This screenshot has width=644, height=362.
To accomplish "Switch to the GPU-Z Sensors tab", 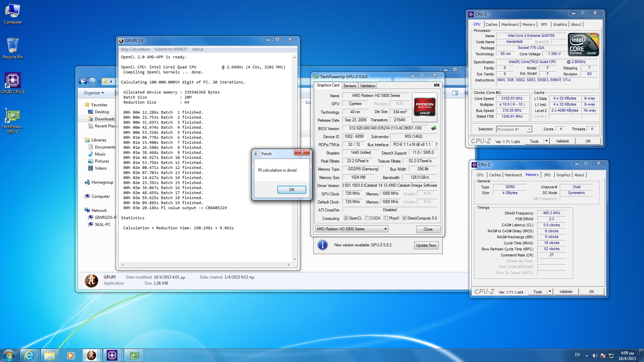I will click(350, 86).
